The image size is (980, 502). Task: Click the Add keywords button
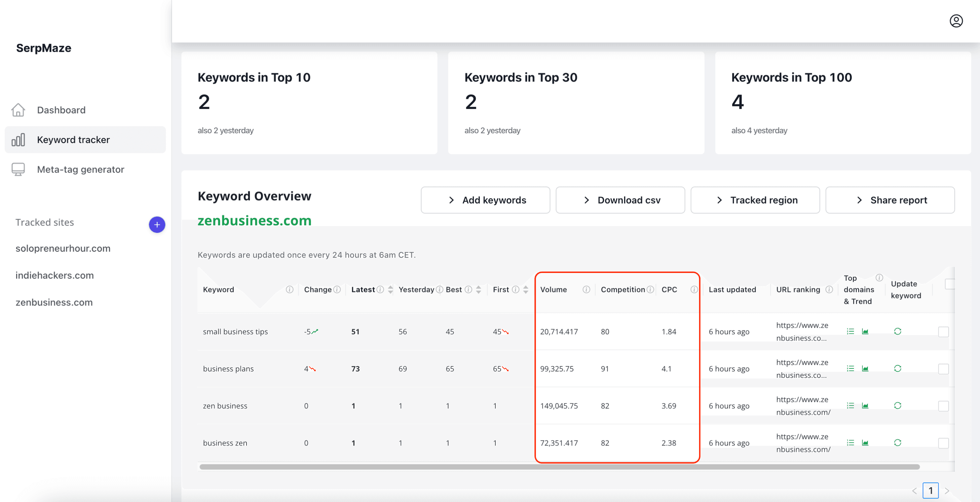point(485,200)
